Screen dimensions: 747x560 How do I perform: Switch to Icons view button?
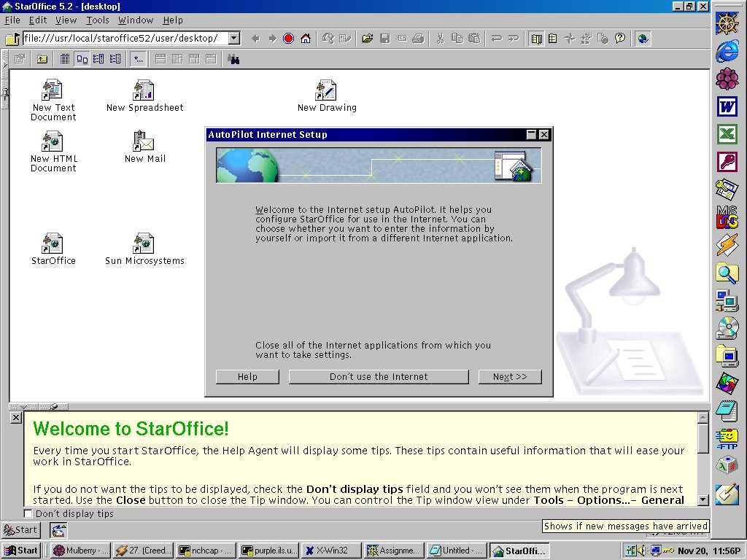pos(82,59)
